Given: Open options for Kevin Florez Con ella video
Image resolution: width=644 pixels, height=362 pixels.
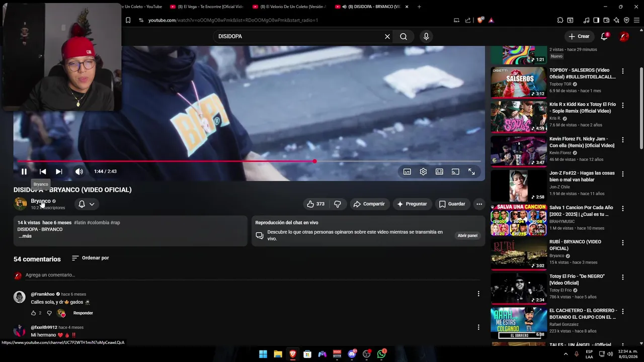Looking at the screenshot, I should [x=622, y=140].
